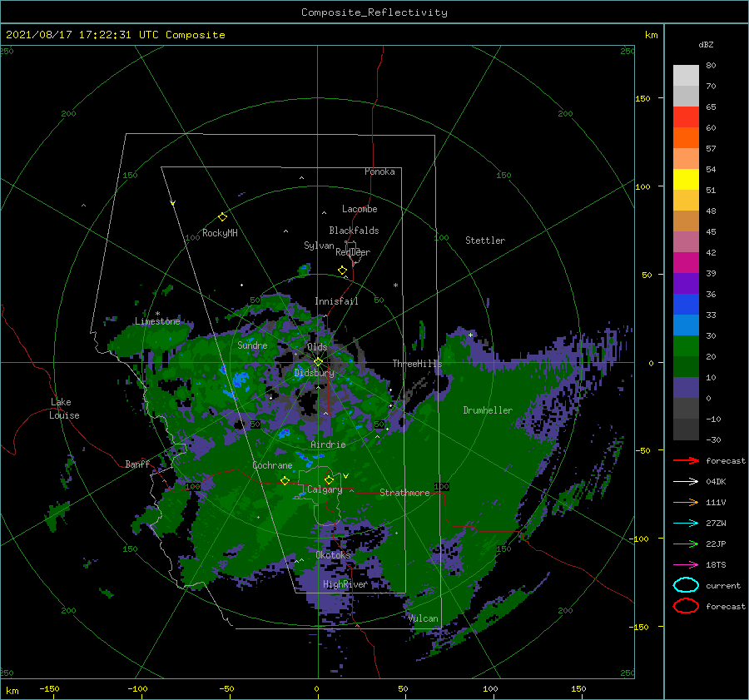749x700 pixels.
Task: Click the Calgary city label
Action: click(x=325, y=489)
